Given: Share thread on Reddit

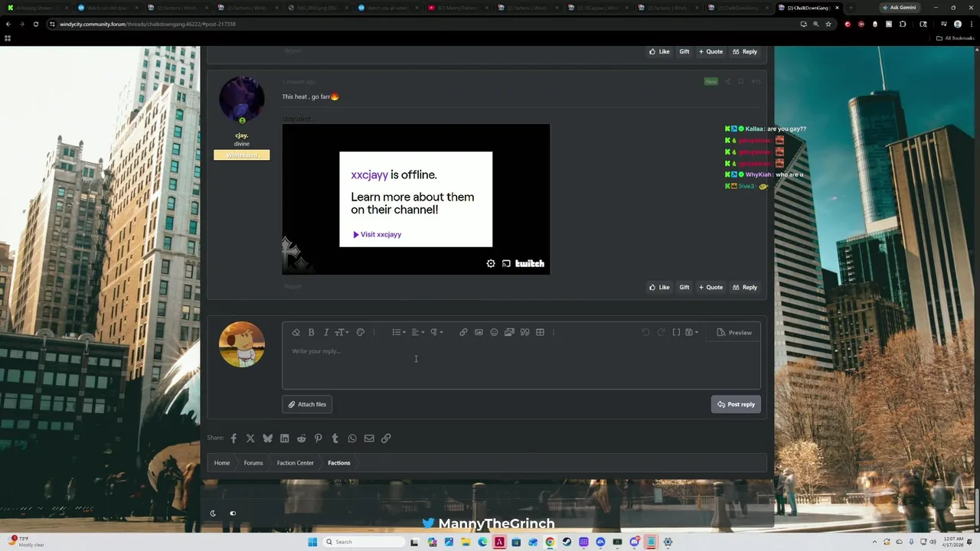Looking at the screenshot, I should pyautogui.click(x=301, y=439).
